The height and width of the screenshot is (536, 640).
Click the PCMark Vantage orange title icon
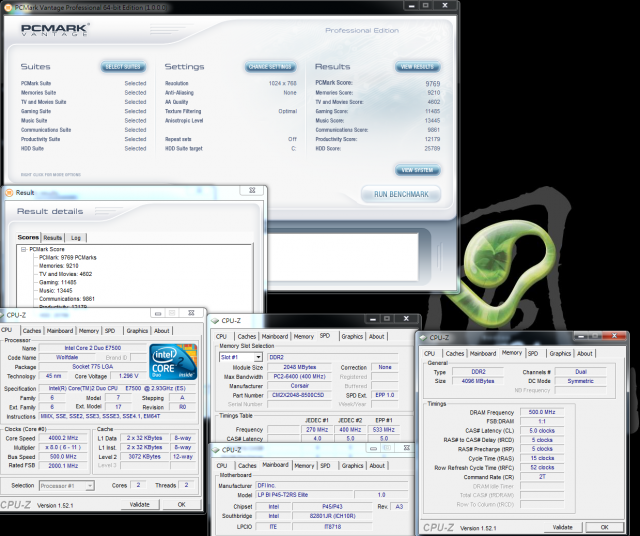coord(7,8)
